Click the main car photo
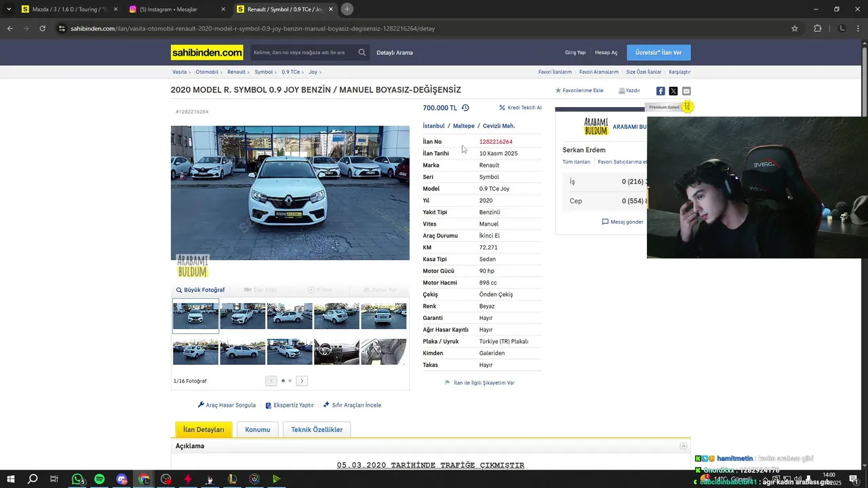This screenshot has width=868, height=488. coord(290,192)
